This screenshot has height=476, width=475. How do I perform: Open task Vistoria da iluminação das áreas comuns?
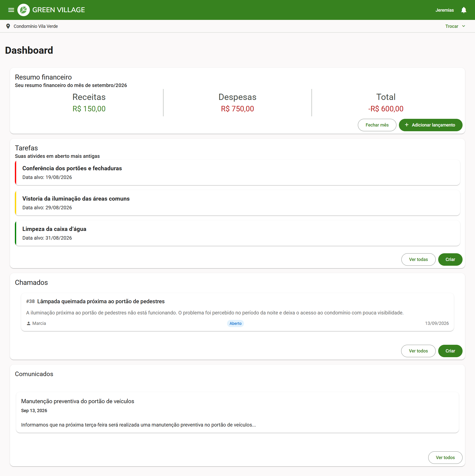[237, 203]
